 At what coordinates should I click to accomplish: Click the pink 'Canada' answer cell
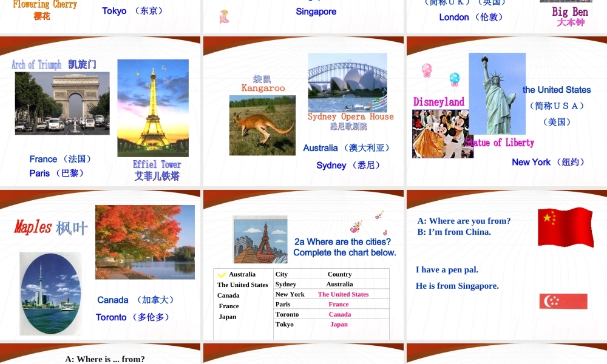coord(340,314)
